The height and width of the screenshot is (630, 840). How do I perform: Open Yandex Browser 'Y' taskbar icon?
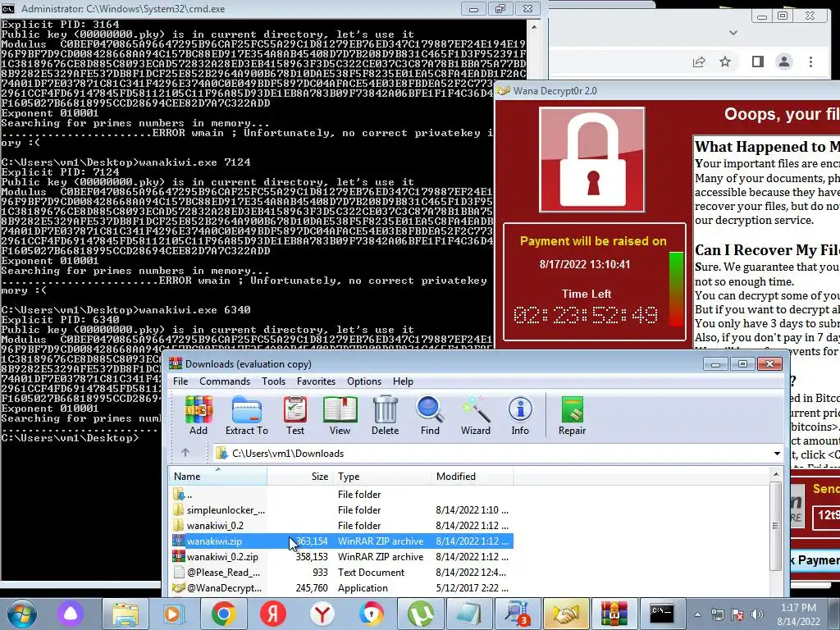322,614
